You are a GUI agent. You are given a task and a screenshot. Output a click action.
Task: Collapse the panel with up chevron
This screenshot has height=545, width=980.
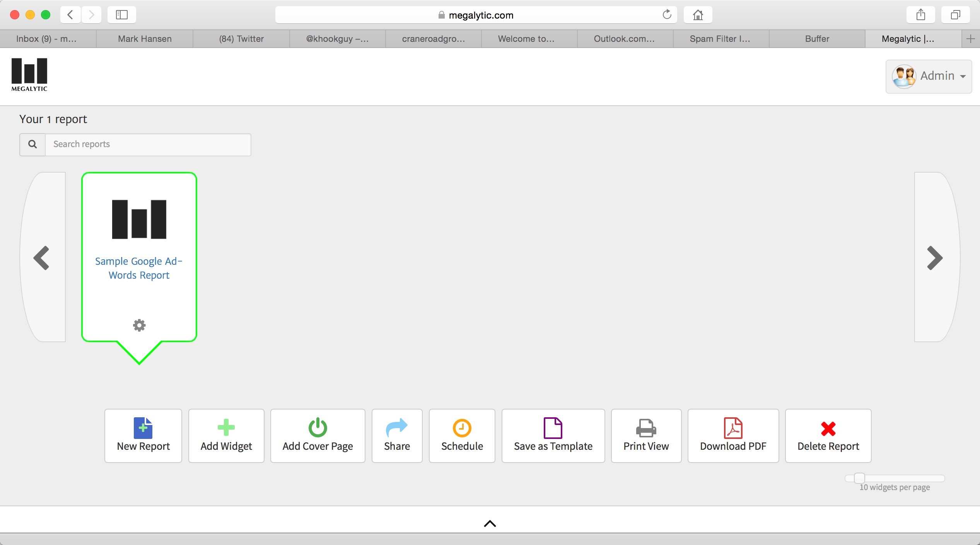490,523
